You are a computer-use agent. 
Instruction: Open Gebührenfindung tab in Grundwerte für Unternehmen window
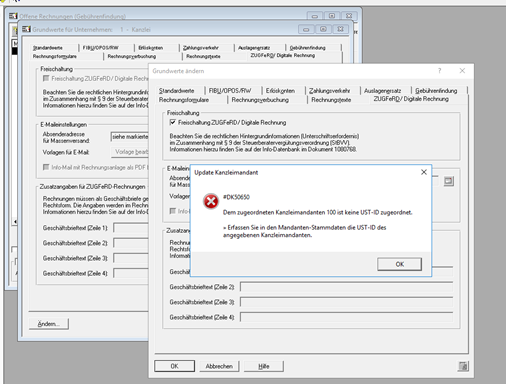pyautogui.click(x=307, y=48)
